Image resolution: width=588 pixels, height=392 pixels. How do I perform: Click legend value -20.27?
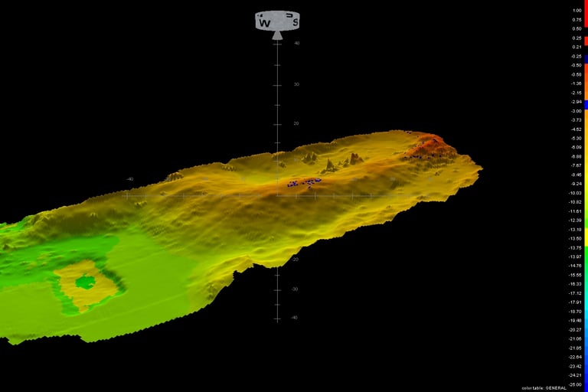click(576, 330)
